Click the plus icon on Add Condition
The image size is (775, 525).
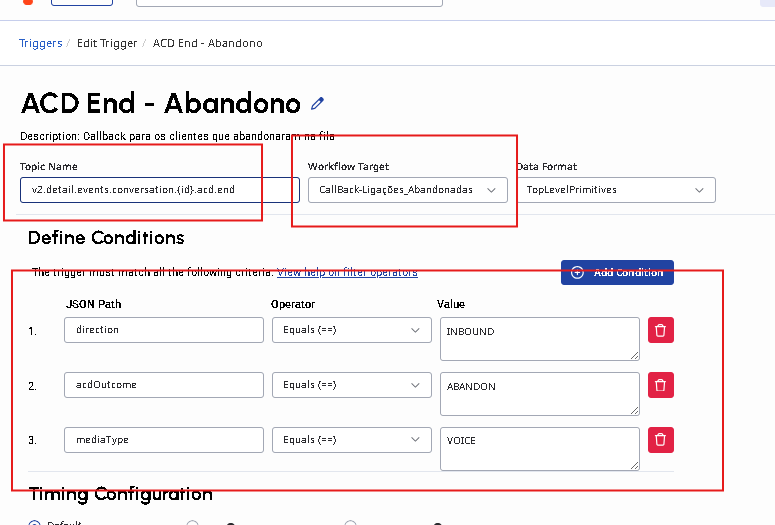click(578, 272)
